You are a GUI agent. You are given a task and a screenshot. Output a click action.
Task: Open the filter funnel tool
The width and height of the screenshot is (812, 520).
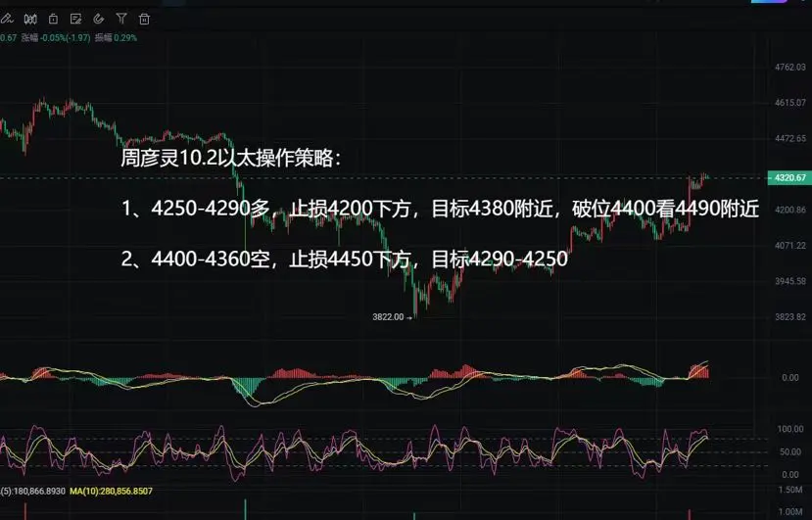click(x=121, y=20)
